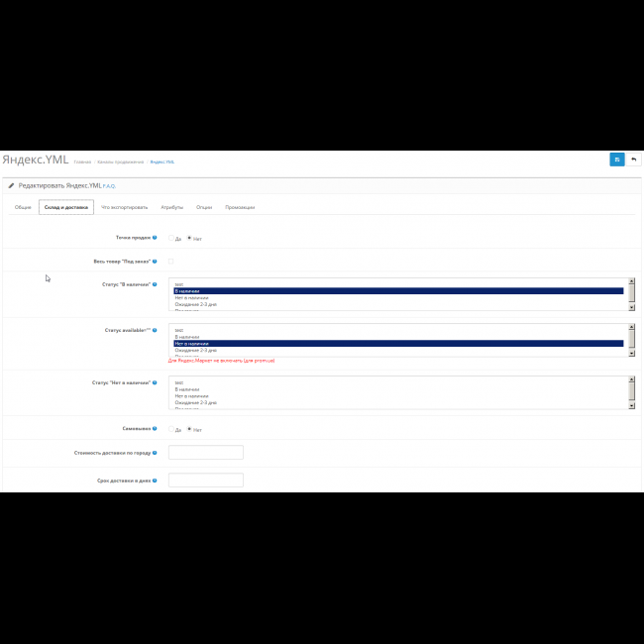Select "Нет в наличии" in Статус "В наличии" list
The image size is (644, 644).
point(190,297)
